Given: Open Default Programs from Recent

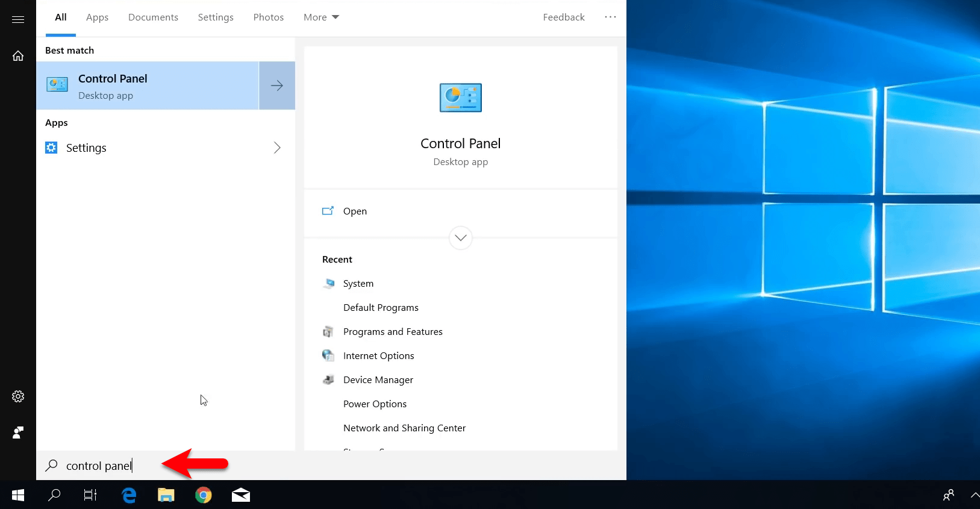Looking at the screenshot, I should [381, 307].
